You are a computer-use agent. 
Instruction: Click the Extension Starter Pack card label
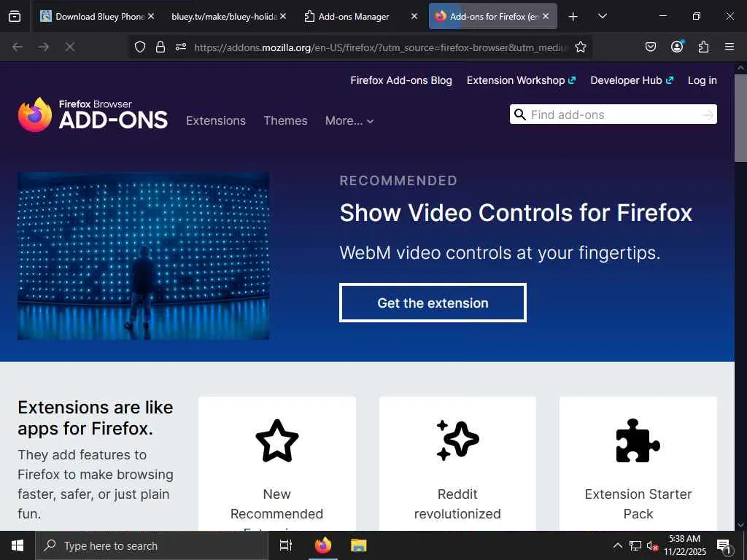(x=638, y=504)
